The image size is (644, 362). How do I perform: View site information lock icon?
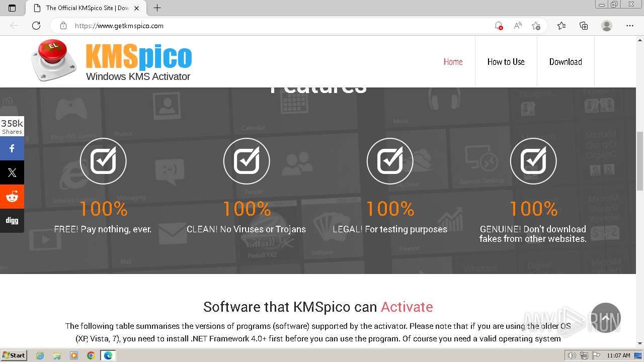(63, 26)
